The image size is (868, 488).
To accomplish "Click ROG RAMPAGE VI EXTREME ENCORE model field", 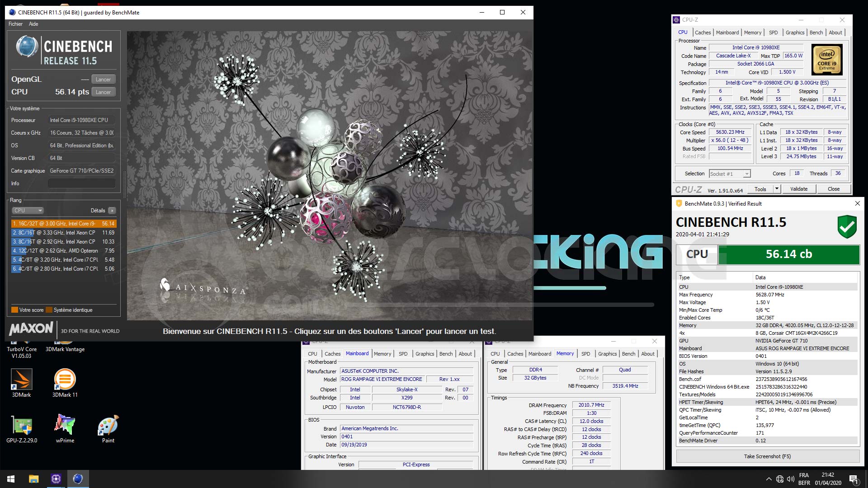I will (382, 379).
